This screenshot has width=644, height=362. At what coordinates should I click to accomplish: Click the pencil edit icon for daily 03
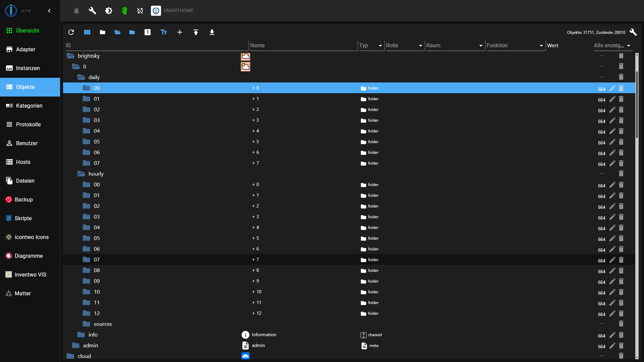click(612, 120)
